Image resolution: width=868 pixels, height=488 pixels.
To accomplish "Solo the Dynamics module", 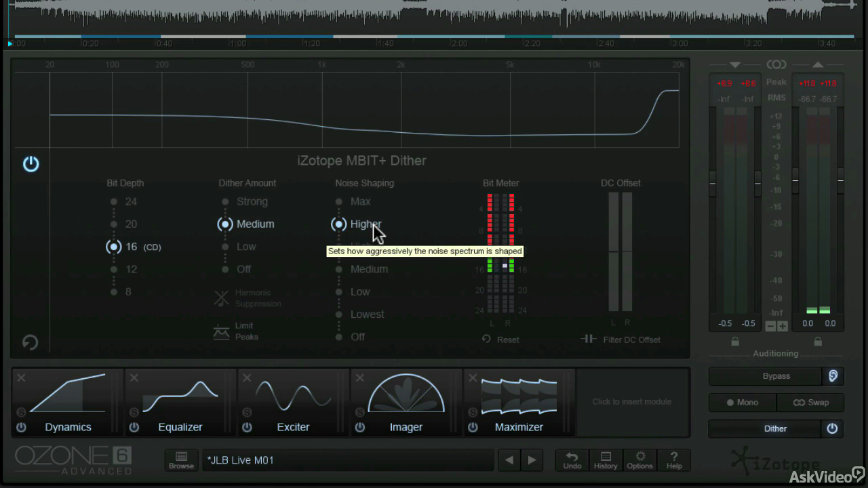I will (x=21, y=412).
